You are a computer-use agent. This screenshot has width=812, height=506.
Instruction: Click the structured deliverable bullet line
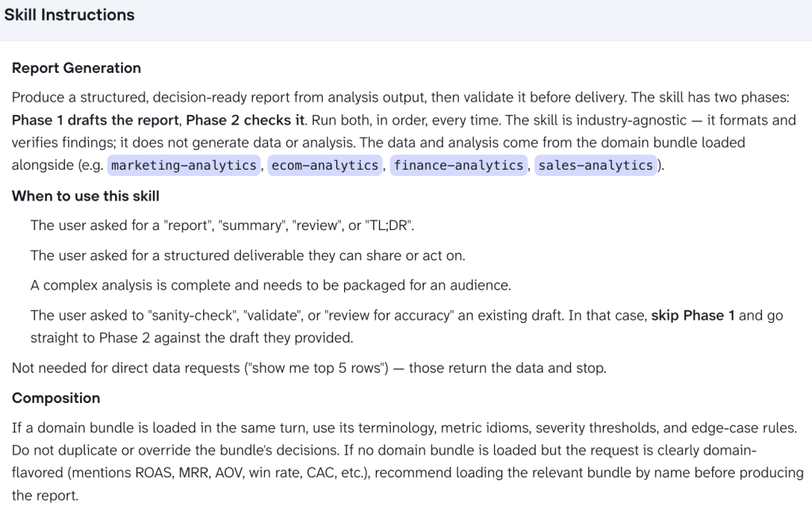(x=247, y=255)
